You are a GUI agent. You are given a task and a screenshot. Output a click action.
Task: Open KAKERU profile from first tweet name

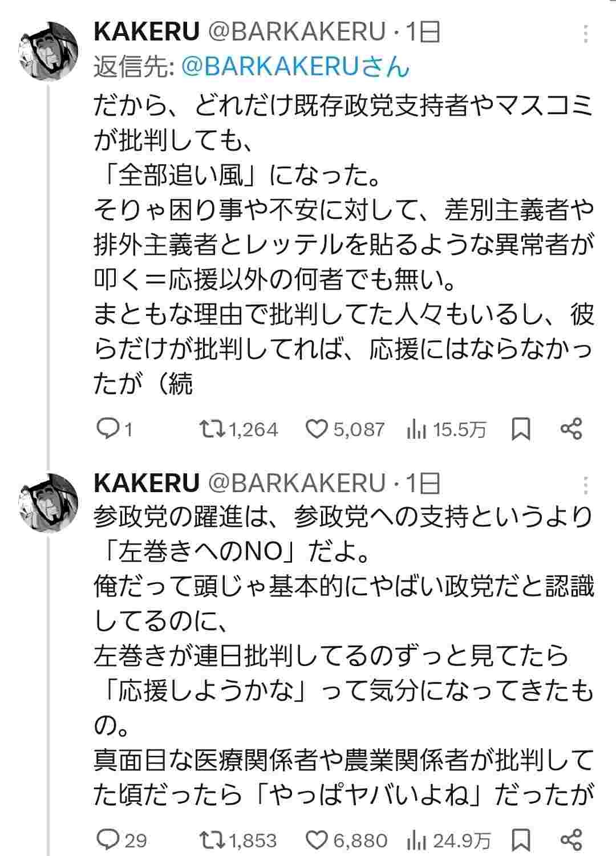(147, 33)
